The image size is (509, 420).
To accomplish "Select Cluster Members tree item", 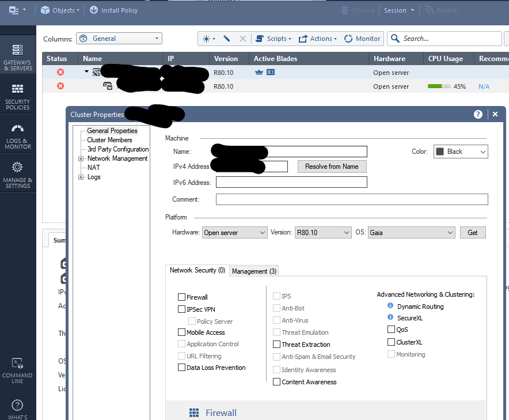I will [110, 140].
